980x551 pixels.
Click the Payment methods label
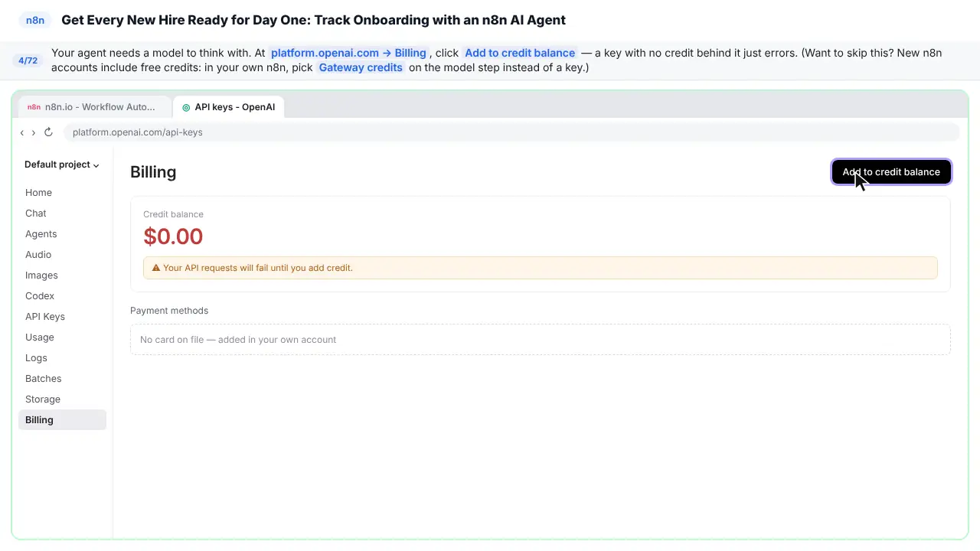click(169, 311)
